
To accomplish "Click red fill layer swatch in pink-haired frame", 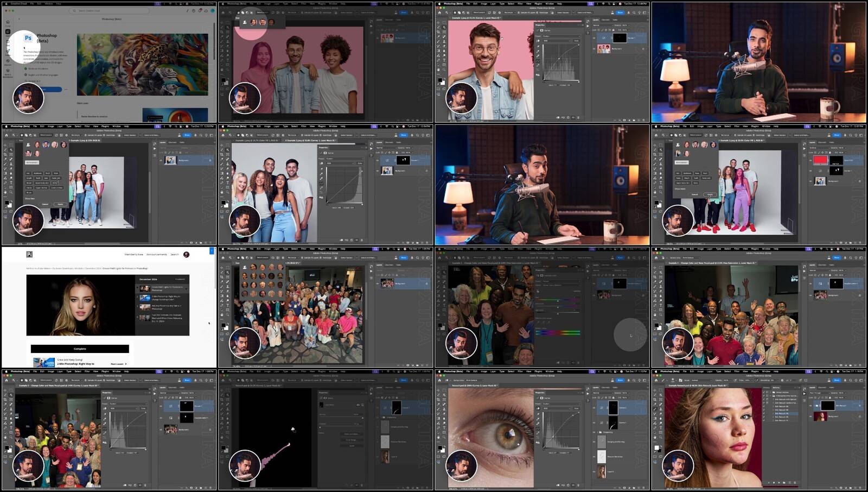I will (820, 160).
